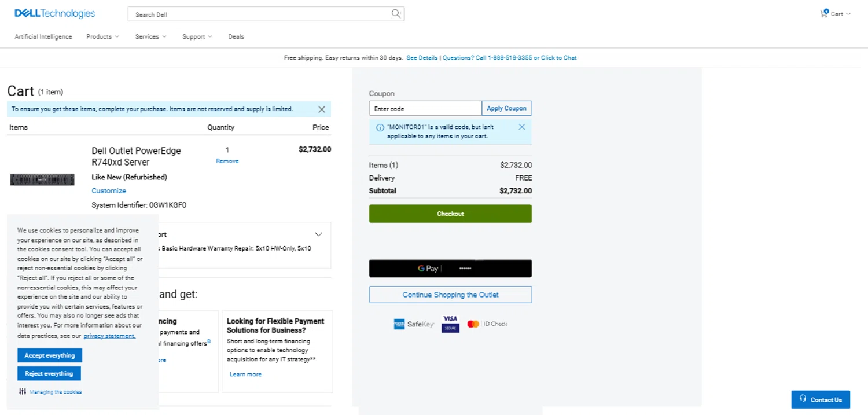Click the Click to Chat link
868x415 pixels.
pyautogui.click(x=559, y=58)
